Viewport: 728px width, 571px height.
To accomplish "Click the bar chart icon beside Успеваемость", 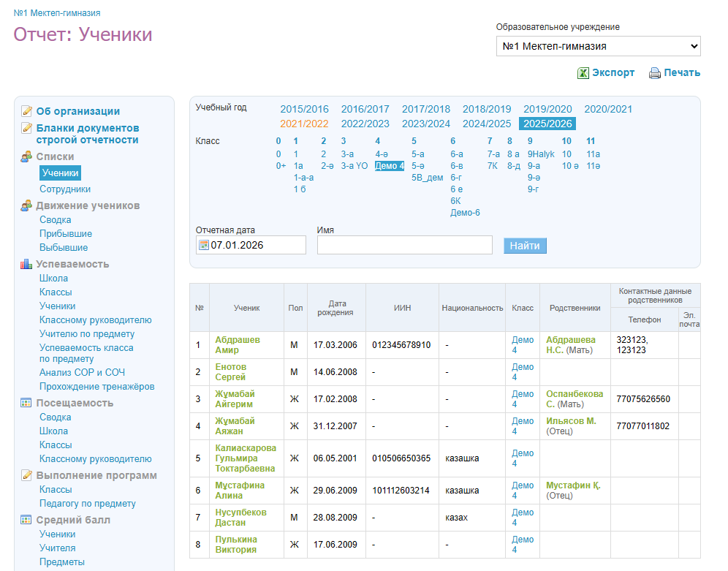I will pyautogui.click(x=26, y=264).
